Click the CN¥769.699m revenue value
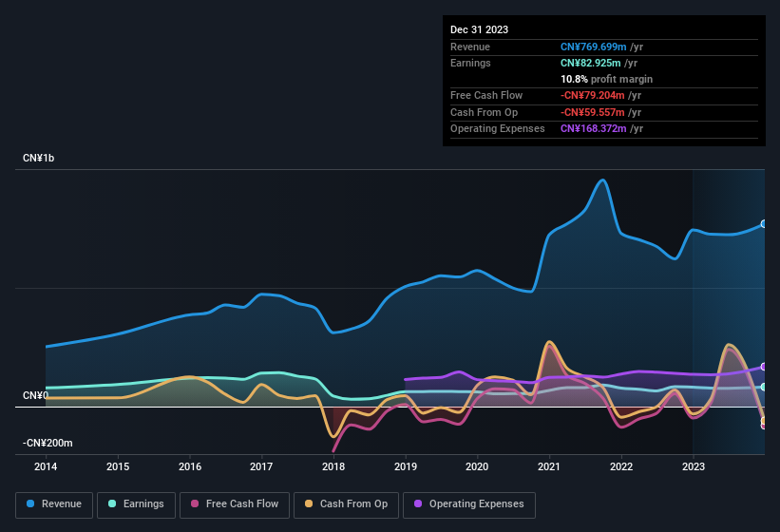Image resolution: width=780 pixels, height=532 pixels. pyautogui.click(x=594, y=47)
